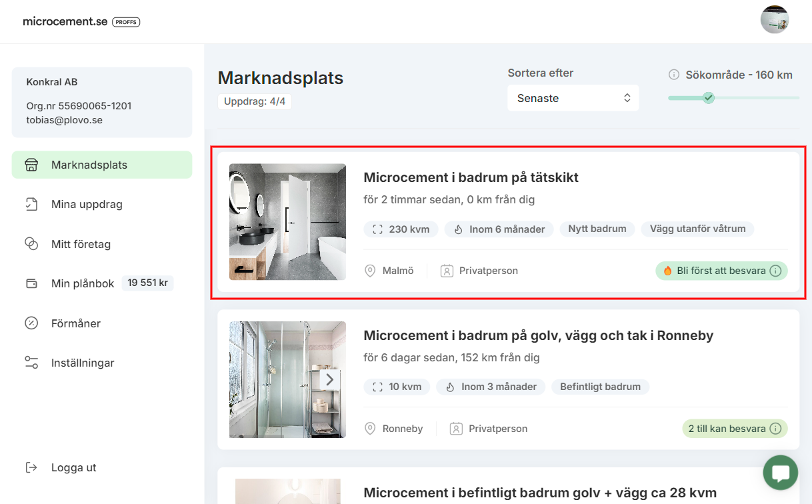Click the Vägg utanför våtrum tag

698,229
